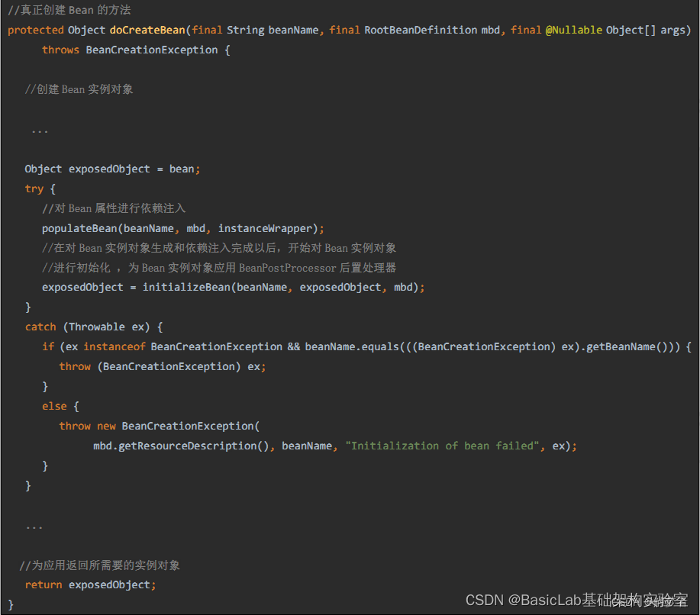Click the string "Initialization of bean failed"
Viewport: 700px width, 615px height.
click(x=442, y=446)
